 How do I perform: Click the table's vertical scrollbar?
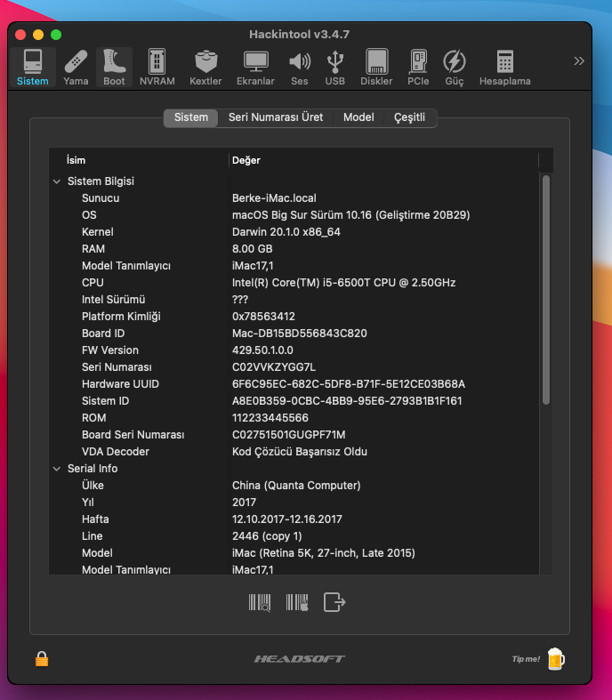546,285
